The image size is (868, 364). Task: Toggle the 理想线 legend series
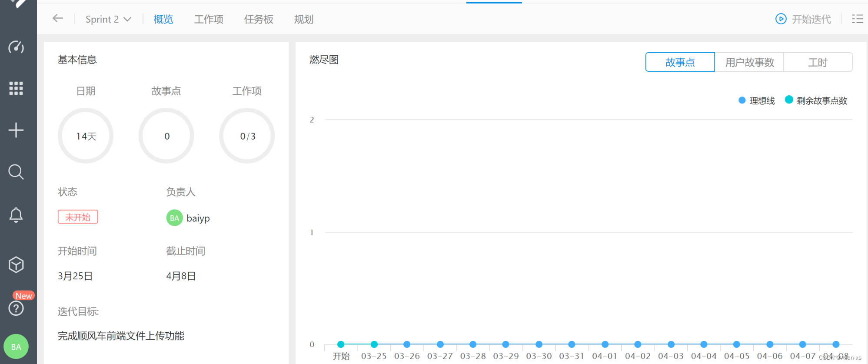coord(757,100)
